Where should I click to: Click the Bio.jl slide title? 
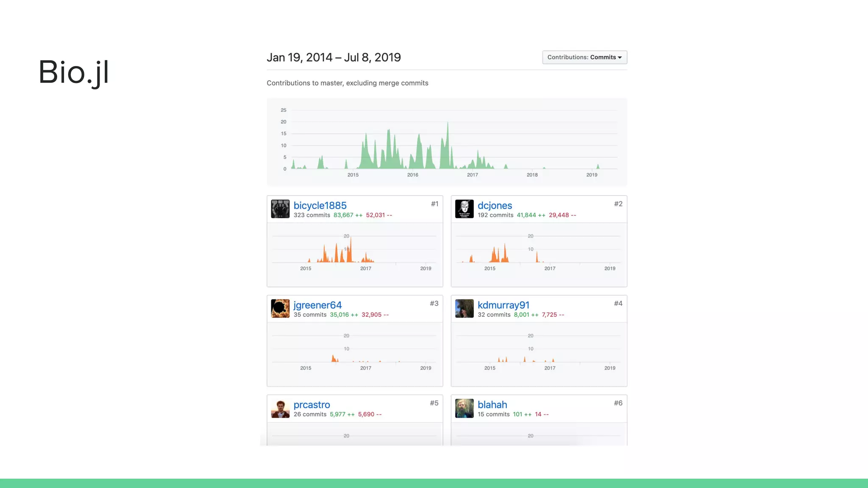[x=74, y=72]
